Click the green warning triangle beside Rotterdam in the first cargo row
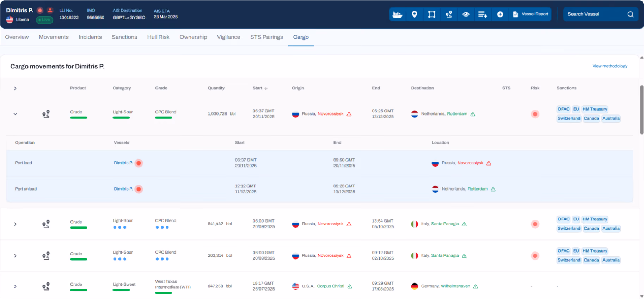Screen dimensions: 644x299 click(x=473, y=114)
